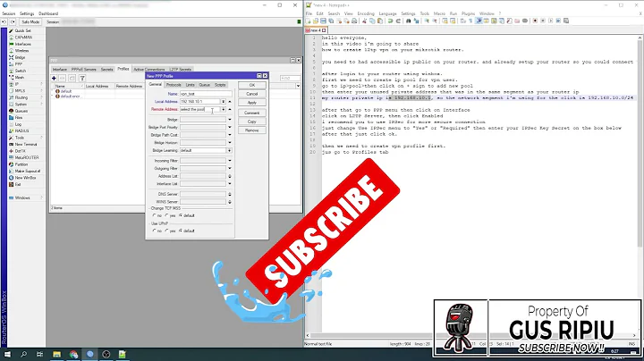Click the blue plus add-profile icon

[x=54, y=78]
